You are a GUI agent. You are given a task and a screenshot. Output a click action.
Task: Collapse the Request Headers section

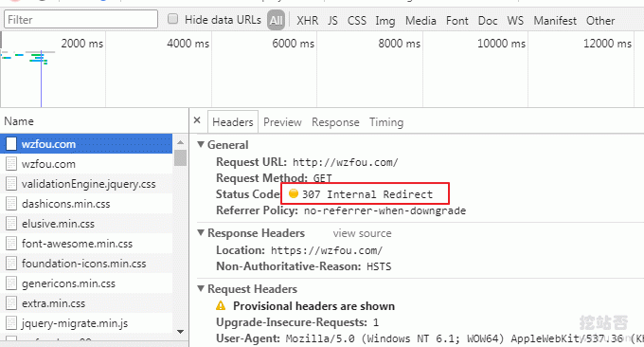tap(201, 288)
